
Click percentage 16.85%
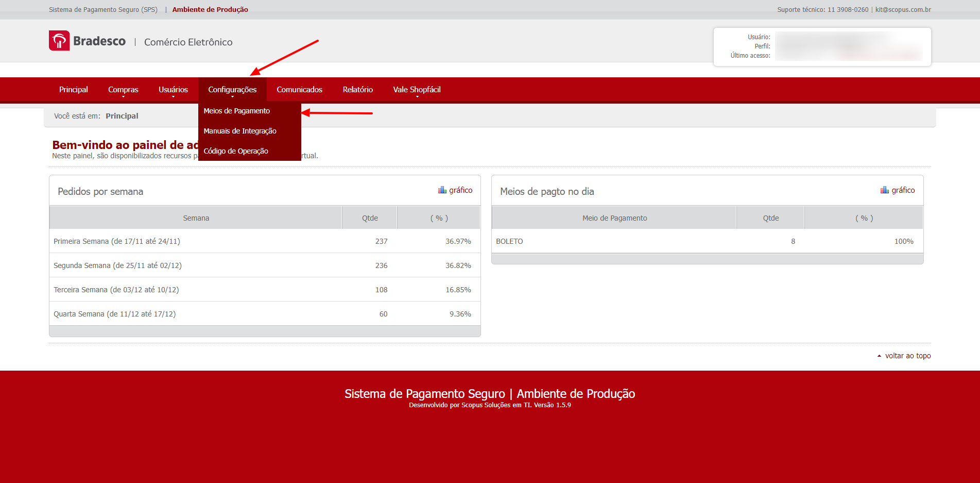coord(458,290)
